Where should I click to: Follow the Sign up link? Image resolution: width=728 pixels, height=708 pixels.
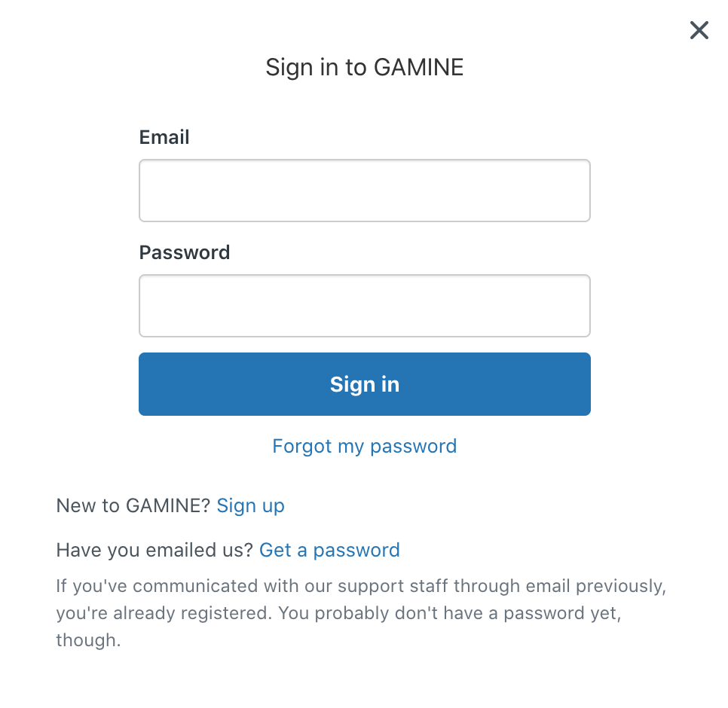pos(250,505)
